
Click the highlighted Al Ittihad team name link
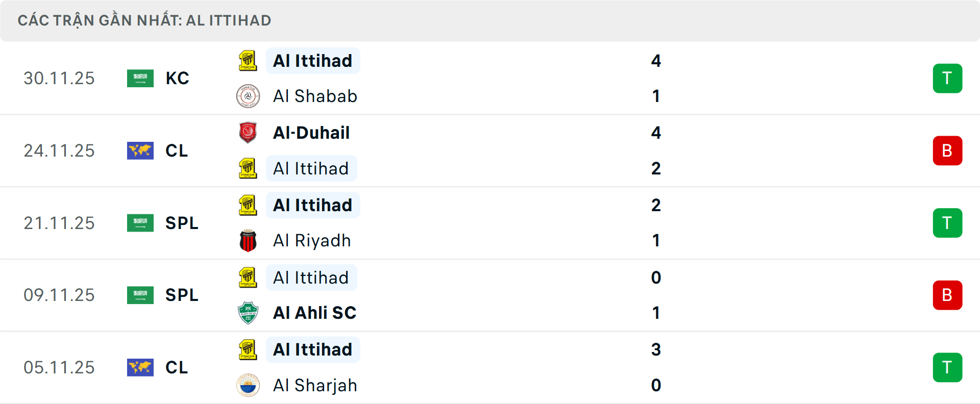click(313, 61)
